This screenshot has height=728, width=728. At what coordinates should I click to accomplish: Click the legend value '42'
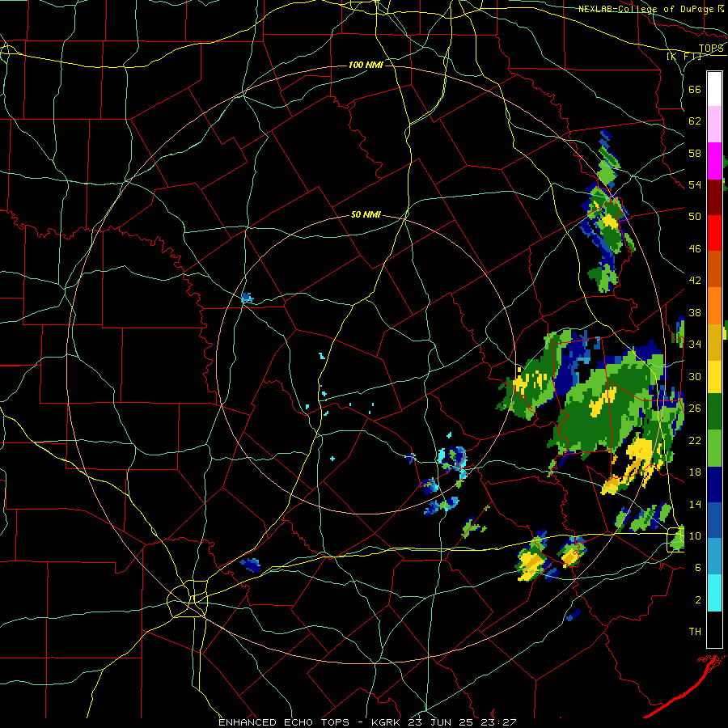pos(695,281)
